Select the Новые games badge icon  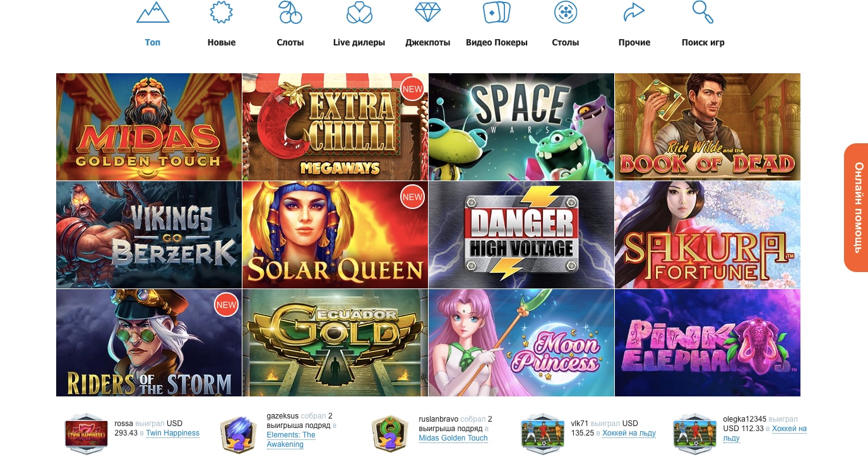click(222, 12)
